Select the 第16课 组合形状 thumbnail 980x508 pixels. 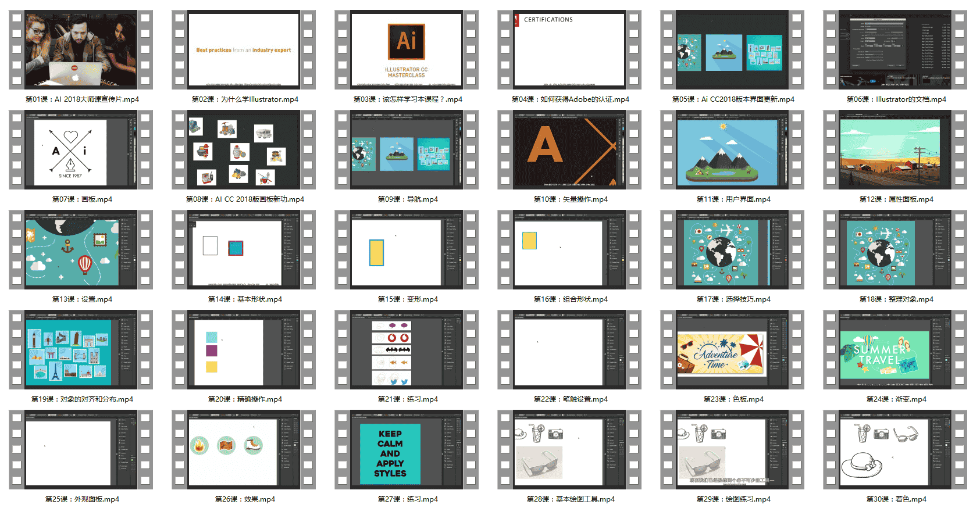pyautogui.click(x=569, y=249)
